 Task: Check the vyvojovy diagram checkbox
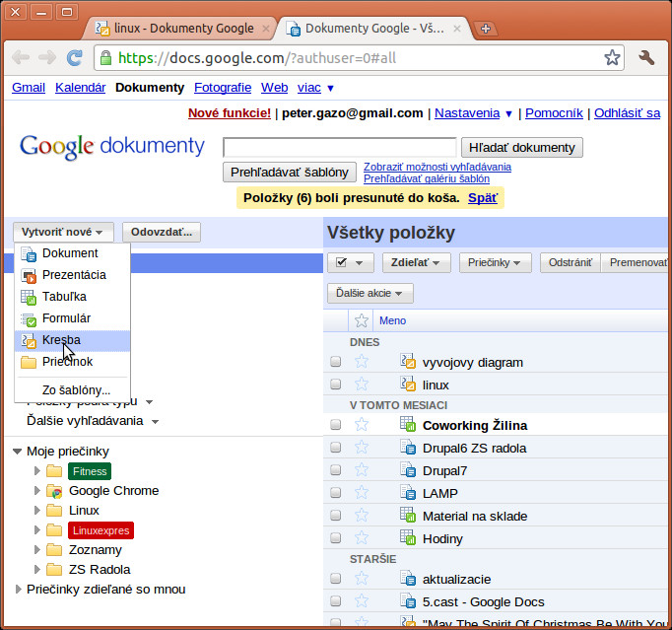tap(336, 362)
